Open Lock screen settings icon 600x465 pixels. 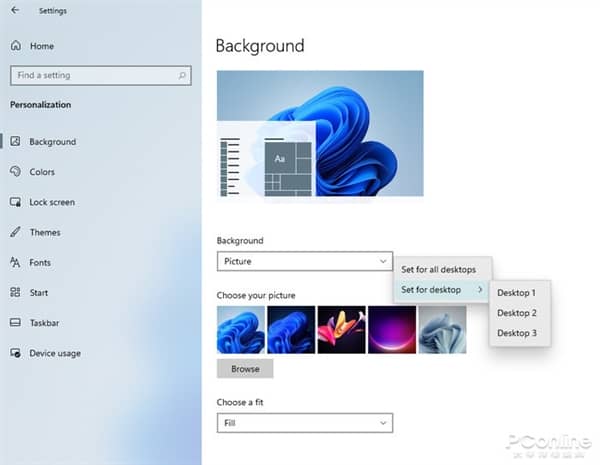point(15,202)
